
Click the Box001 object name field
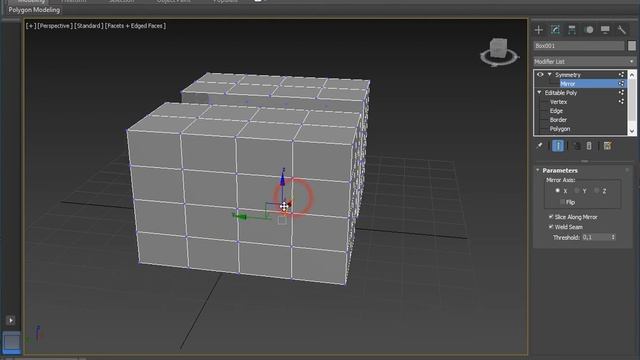[x=579, y=46]
